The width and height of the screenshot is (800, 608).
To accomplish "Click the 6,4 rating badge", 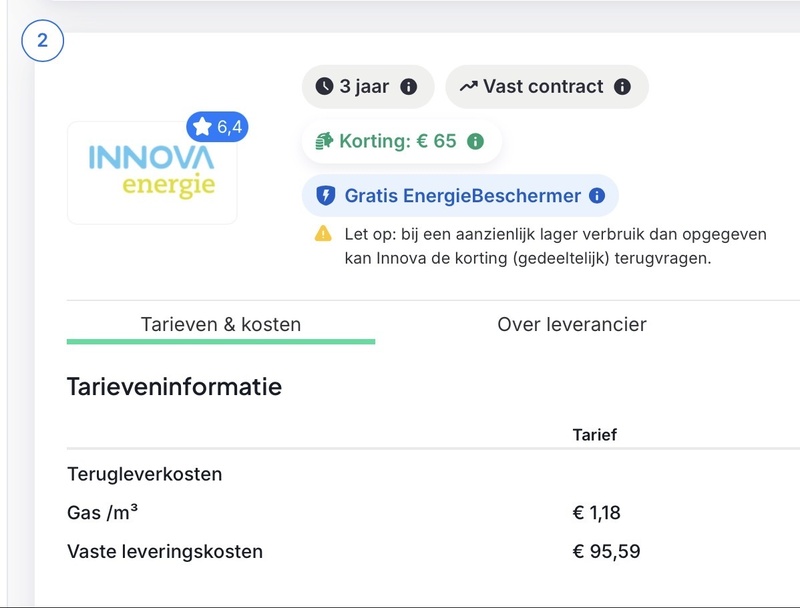I will click(x=218, y=127).
